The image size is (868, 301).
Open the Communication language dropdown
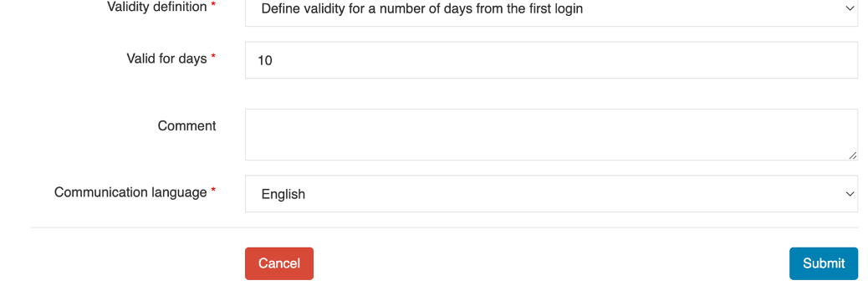pyautogui.click(x=551, y=194)
